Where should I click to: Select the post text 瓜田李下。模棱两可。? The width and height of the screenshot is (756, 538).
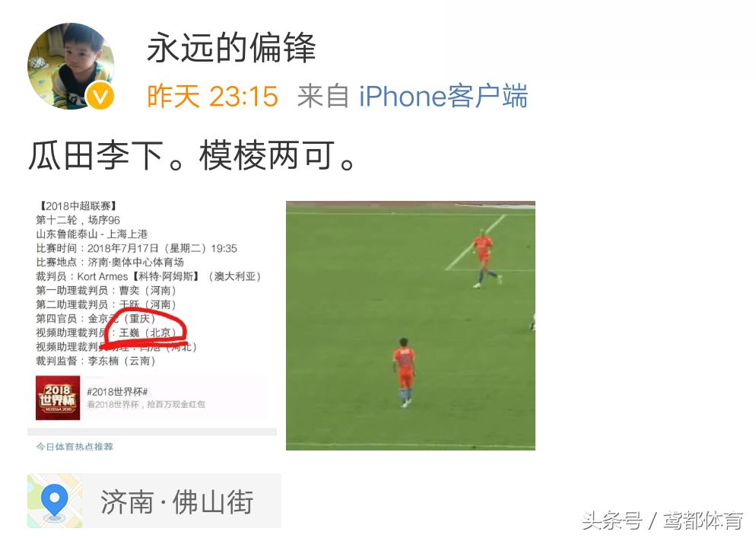point(192,156)
